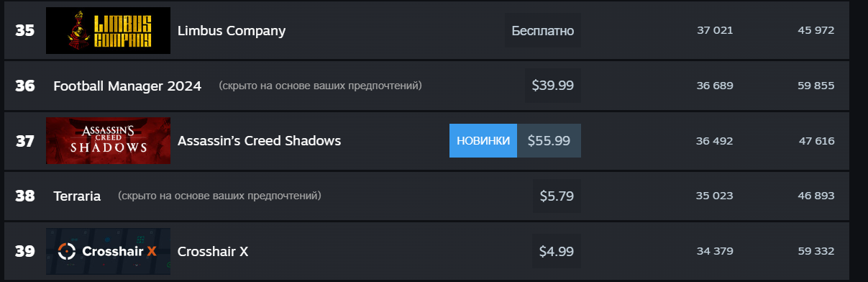Viewport: 868px width, 282px height.
Task: Click the $5.79 Terraria price
Action: (x=557, y=196)
